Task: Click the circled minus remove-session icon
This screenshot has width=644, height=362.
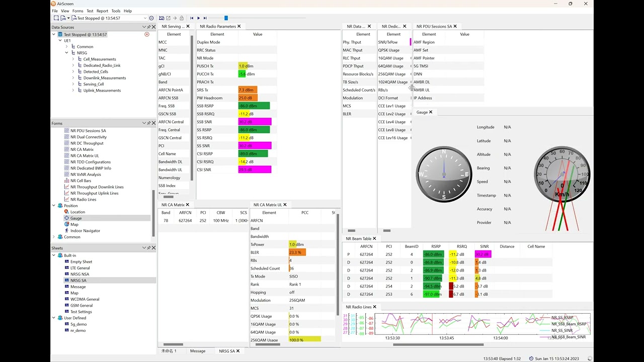Action: coord(152,18)
